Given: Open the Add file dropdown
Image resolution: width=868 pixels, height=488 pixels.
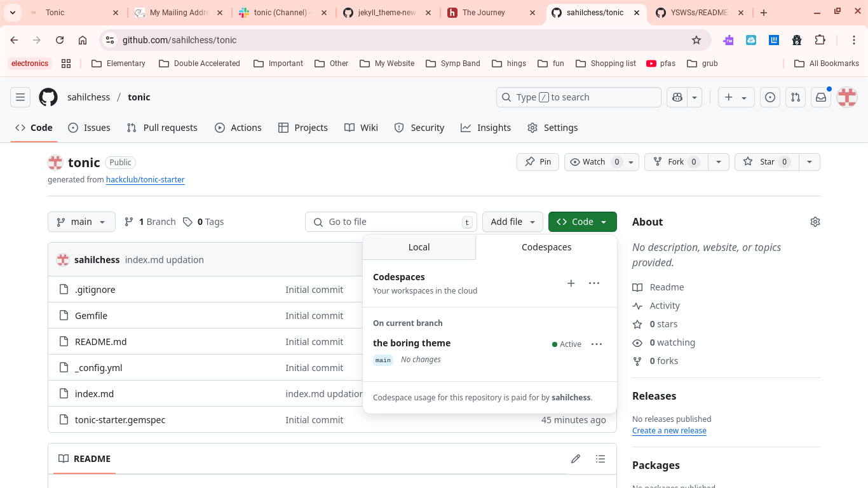Looking at the screenshot, I should point(513,222).
